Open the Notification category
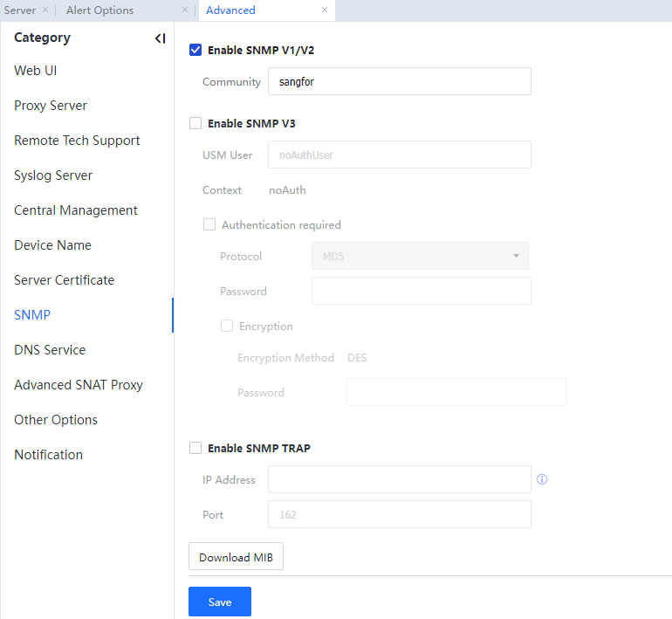672x619 pixels. click(x=49, y=455)
